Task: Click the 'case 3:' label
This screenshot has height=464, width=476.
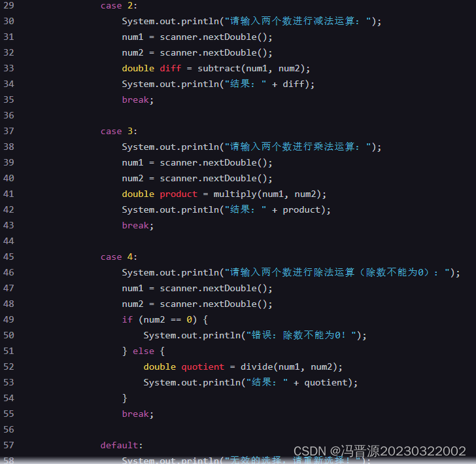Action: click(x=119, y=132)
